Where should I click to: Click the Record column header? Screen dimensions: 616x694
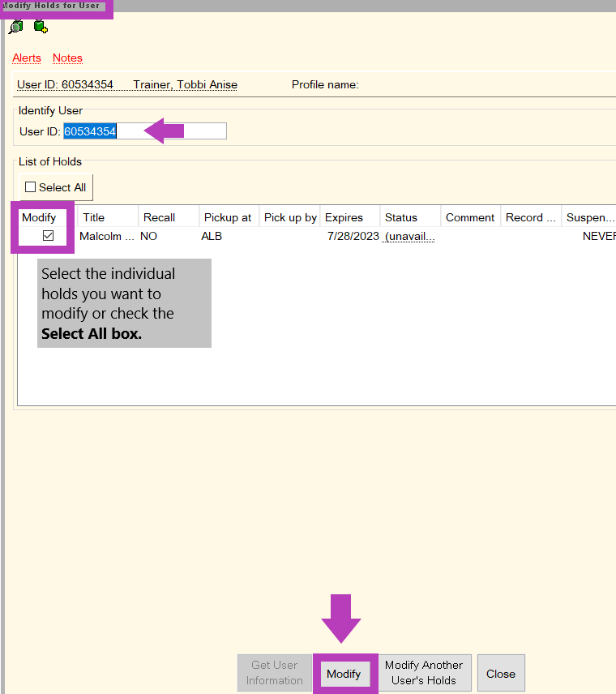(531, 217)
